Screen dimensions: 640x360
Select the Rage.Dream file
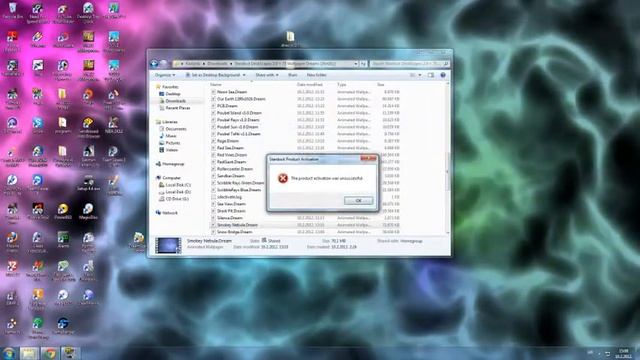[228, 141]
